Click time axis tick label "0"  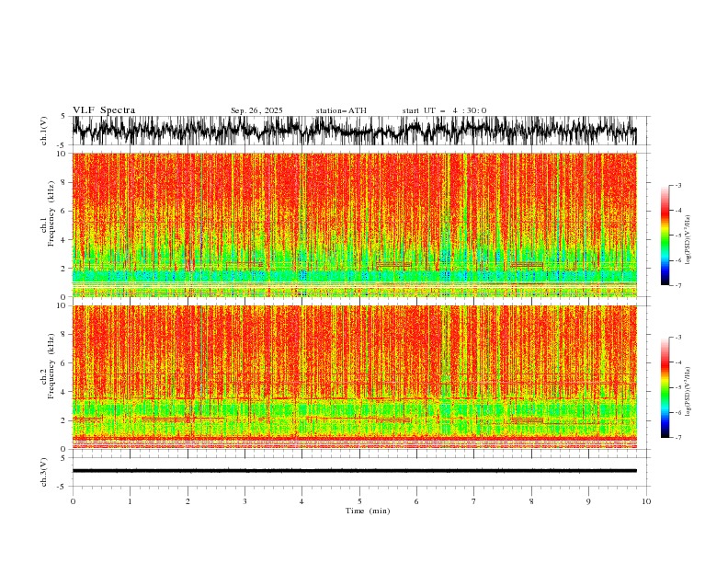(x=73, y=501)
